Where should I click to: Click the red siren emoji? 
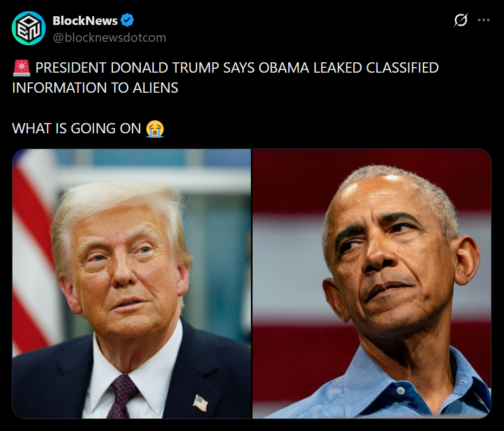(x=22, y=68)
